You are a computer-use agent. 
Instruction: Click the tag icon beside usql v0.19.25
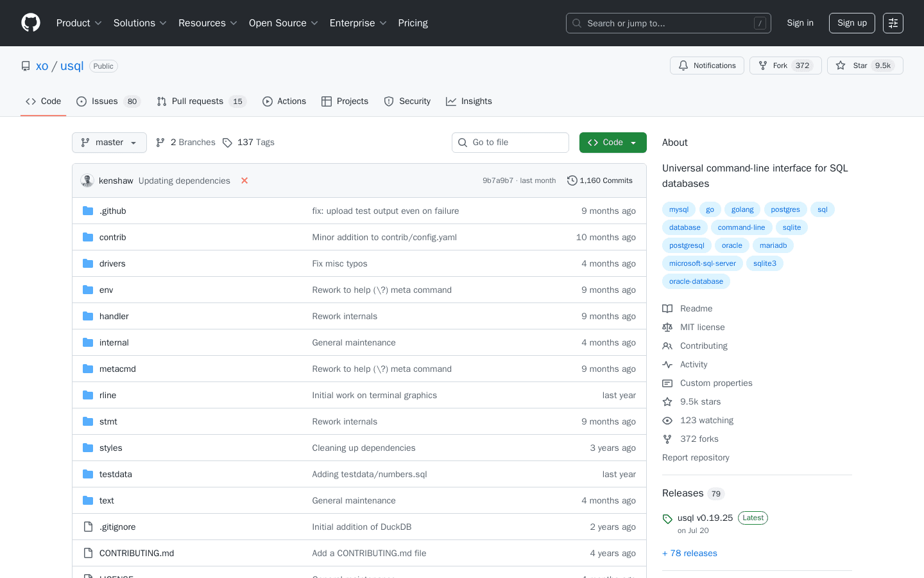pyautogui.click(x=667, y=518)
